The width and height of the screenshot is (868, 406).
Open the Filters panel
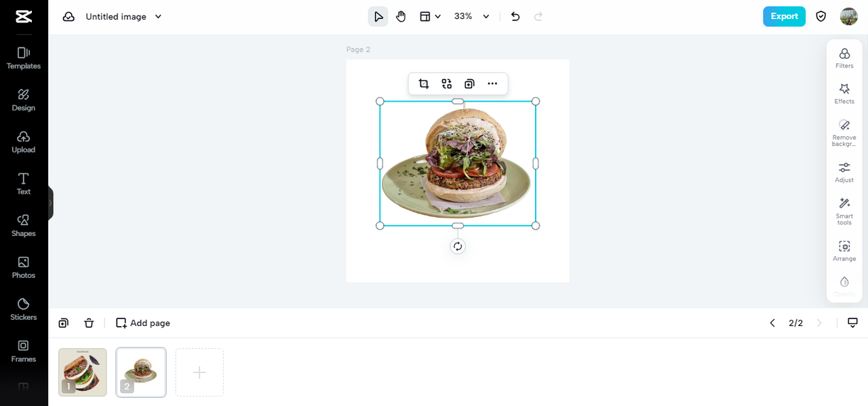(x=844, y=58)
